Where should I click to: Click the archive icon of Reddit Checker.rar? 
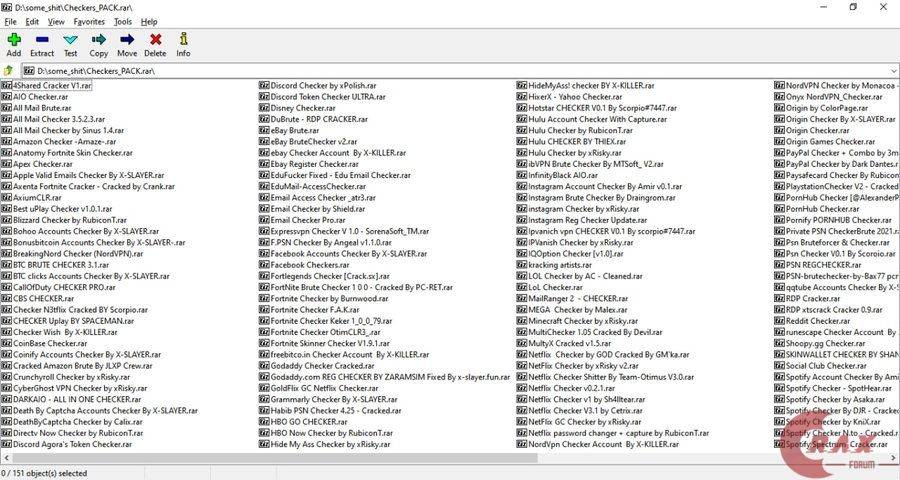(x=779, y=321)
